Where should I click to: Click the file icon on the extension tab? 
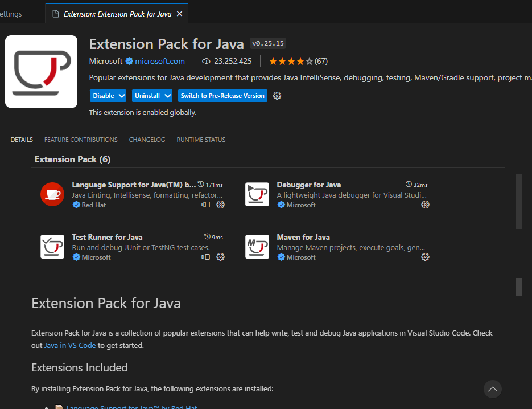[55, 14]
